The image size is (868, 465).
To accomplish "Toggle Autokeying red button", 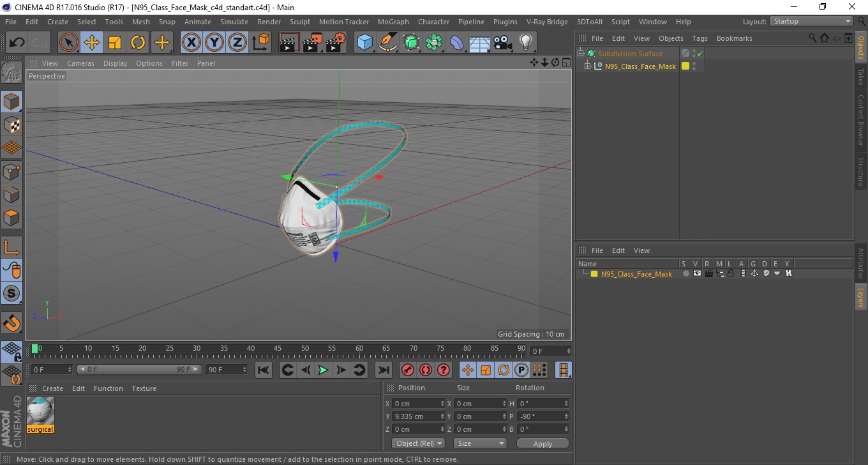I will 425,370.
